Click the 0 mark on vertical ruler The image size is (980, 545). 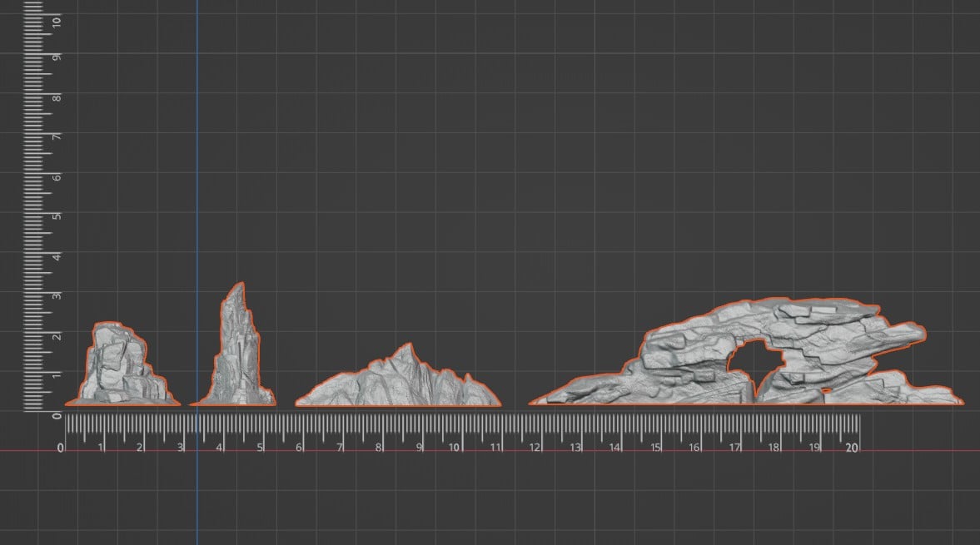pyautogui.click(x=57, y=416)
